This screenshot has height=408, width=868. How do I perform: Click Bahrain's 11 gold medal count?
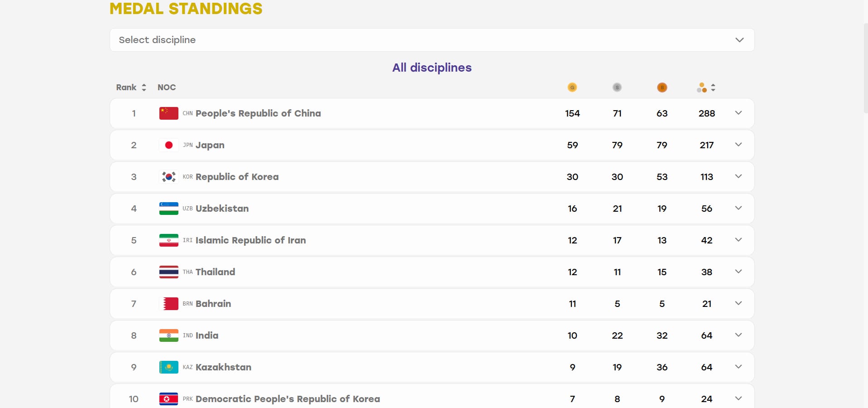click(x=572, y=304)
